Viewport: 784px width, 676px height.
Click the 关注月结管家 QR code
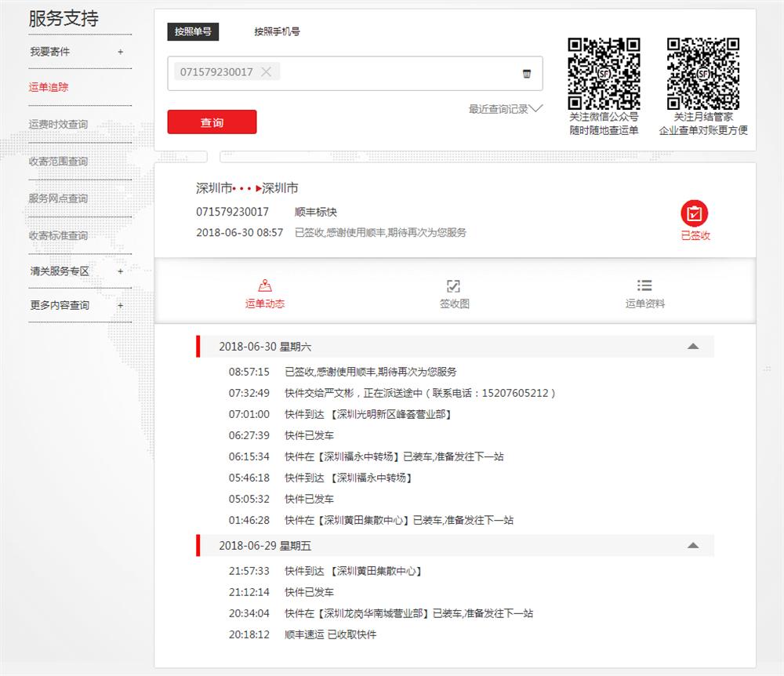[703, 74]
